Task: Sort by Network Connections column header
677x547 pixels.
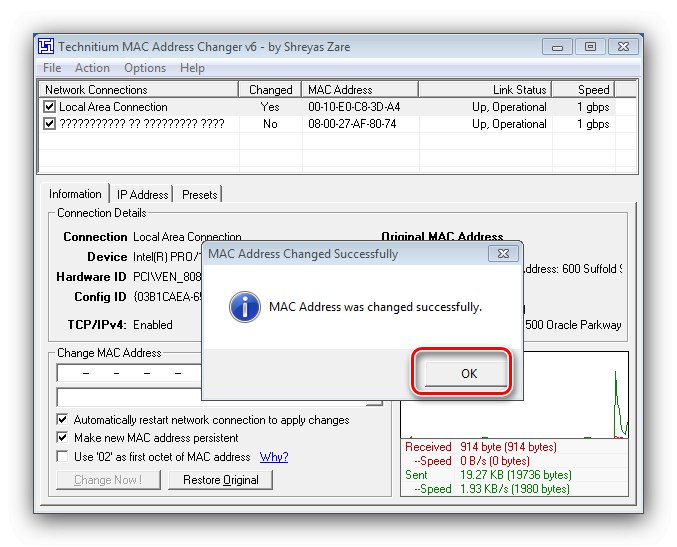Action: 139,89
